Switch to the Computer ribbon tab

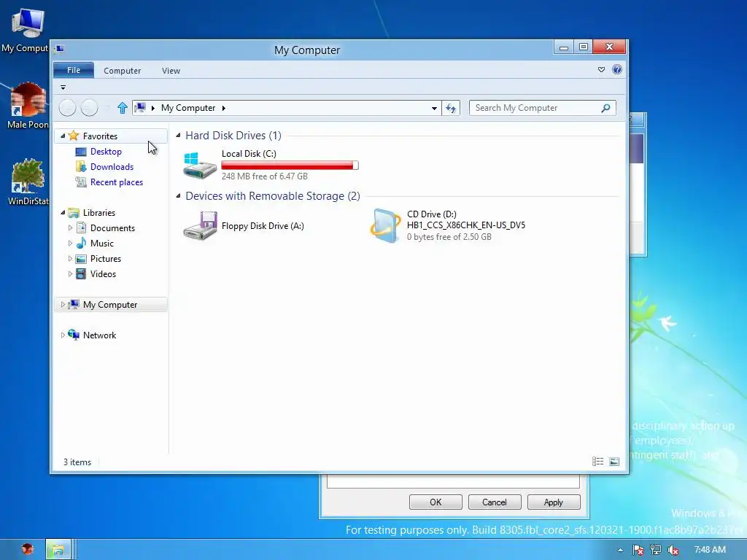[x=122, y=71]
